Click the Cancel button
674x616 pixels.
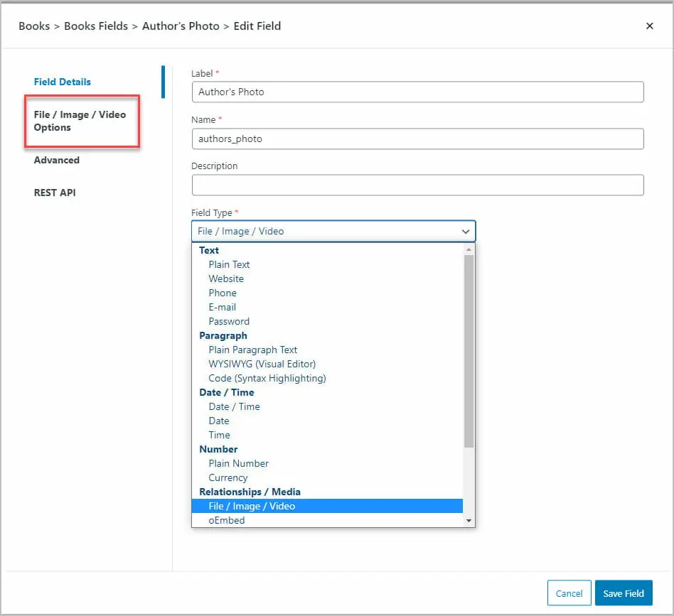(x=569, y=593)
